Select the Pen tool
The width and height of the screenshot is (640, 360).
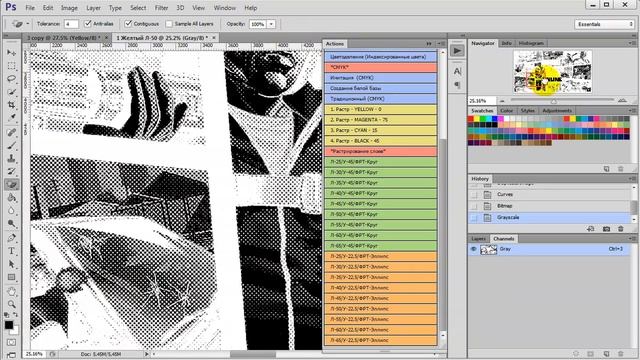(11, 238)
